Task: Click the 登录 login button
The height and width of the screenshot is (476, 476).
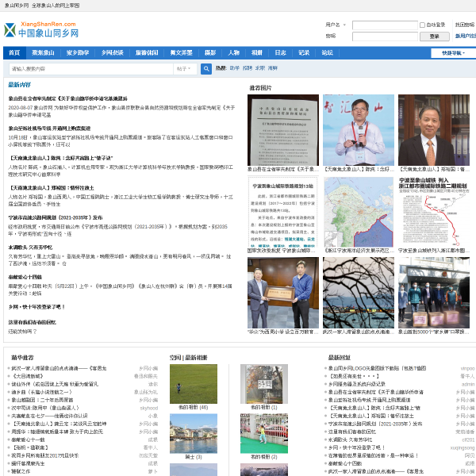Action: (x=435, y=36)
